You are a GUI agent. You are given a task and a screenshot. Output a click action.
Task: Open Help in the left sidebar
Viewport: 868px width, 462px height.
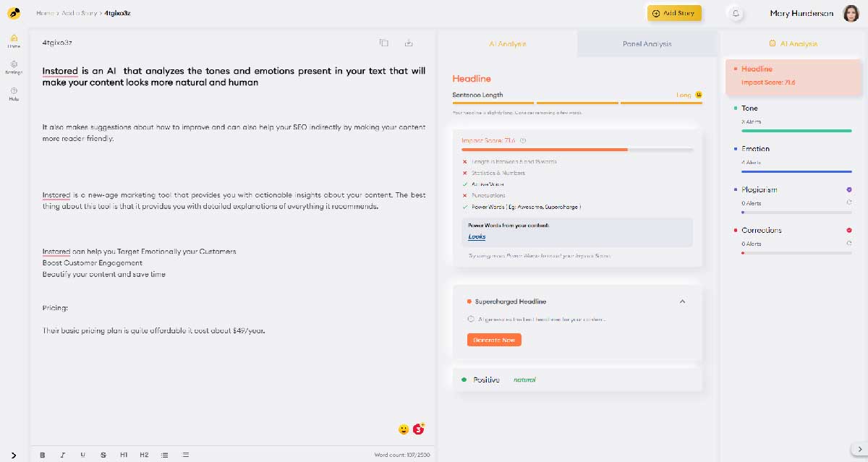coord(14,93)
